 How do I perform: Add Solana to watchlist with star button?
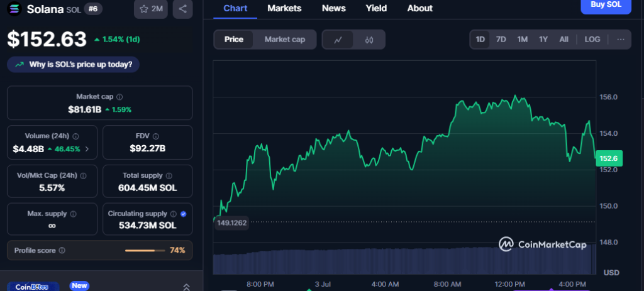pyautogui.click(x=151, y=9)
